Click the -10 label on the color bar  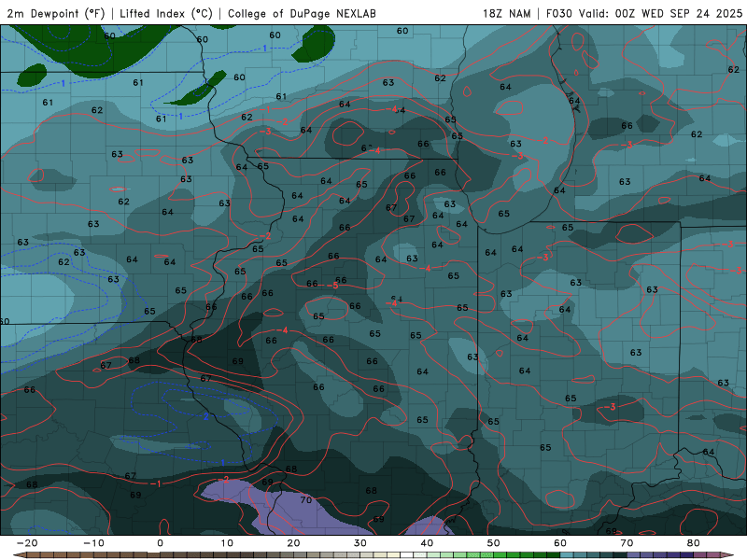point(93,543)
